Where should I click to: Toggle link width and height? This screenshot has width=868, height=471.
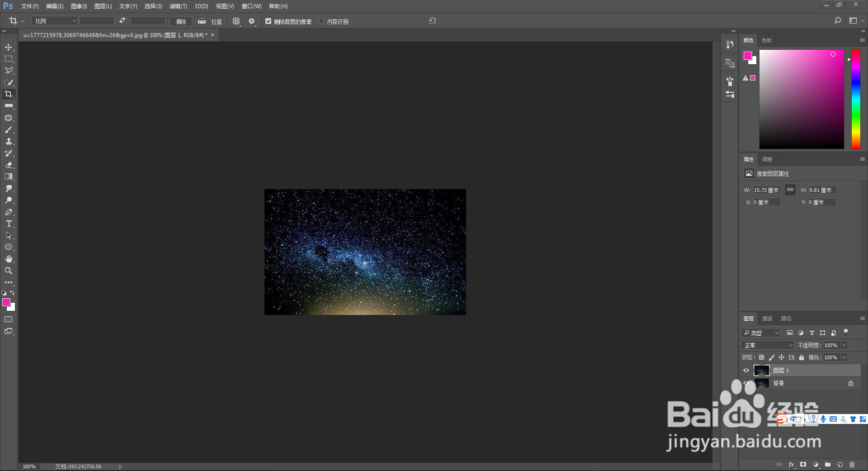click(790, 190)
